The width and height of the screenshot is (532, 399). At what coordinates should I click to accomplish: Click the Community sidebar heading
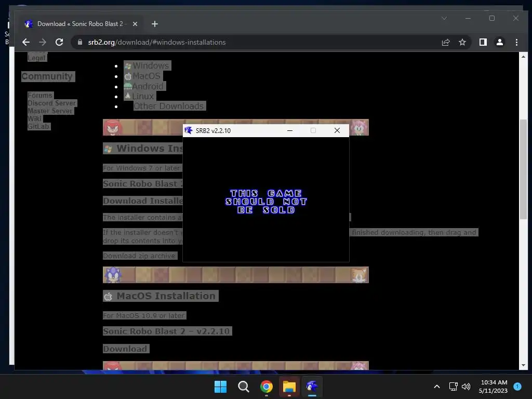[x=47, y=76]
